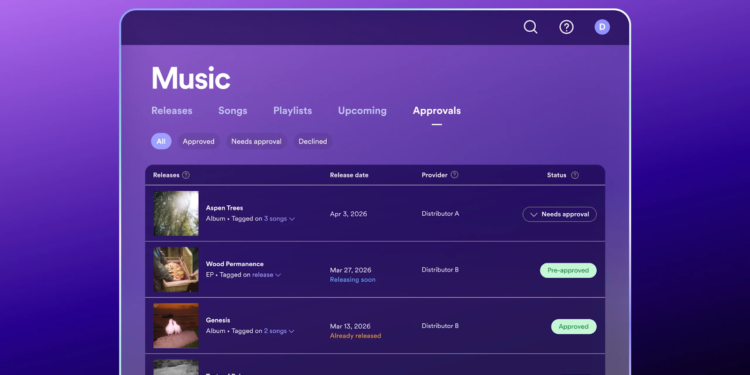Switch to the Playlists tab
The width and height of the screenshot is (750, 375).
pyautogui.click(x=293, y=110)
